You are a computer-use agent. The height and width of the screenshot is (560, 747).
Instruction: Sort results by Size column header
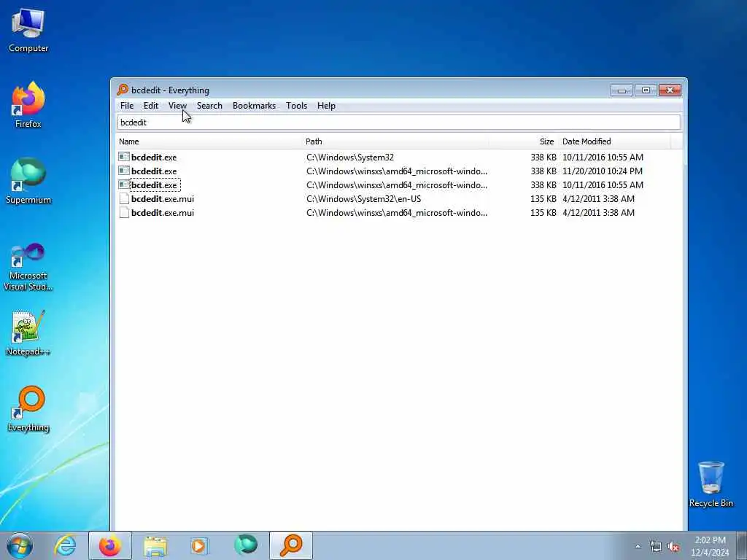pos(523,141)
